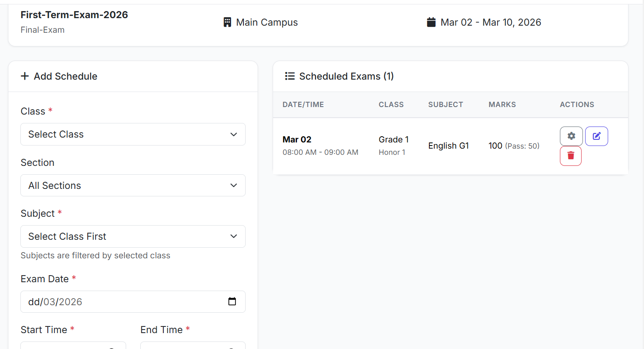The image size is (644, 349).
Task: Open the Select Class dropdown
Action: click(x=133, y=134)
